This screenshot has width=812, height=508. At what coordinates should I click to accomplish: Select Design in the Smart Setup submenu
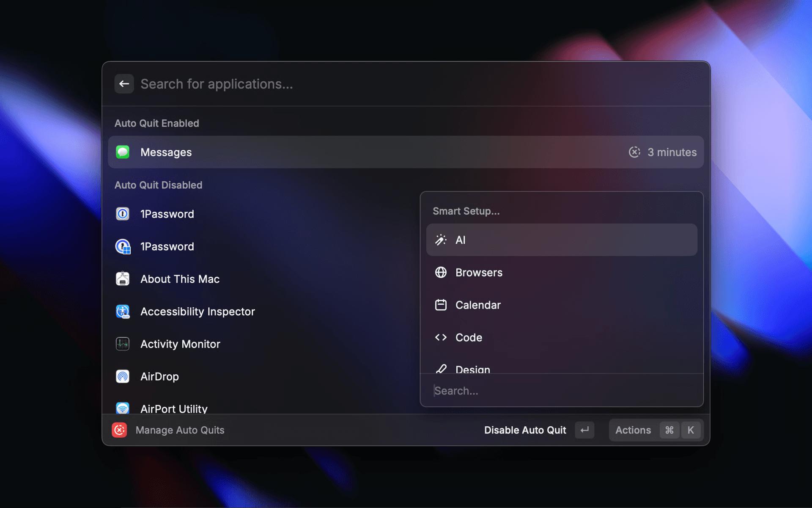coord(472,368)
